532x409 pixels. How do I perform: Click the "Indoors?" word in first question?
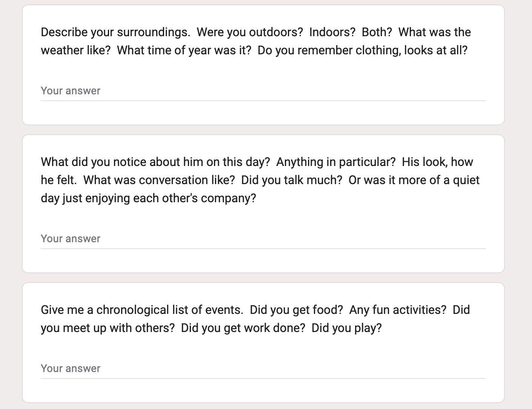coord(332,32)
